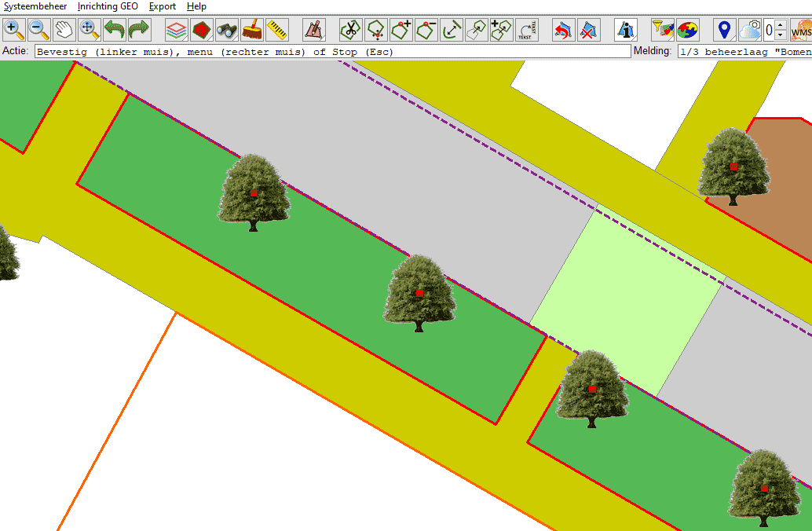Select the remove vertex tool
The height and width of the screenshot is (531, 812).
coord(426,30)
